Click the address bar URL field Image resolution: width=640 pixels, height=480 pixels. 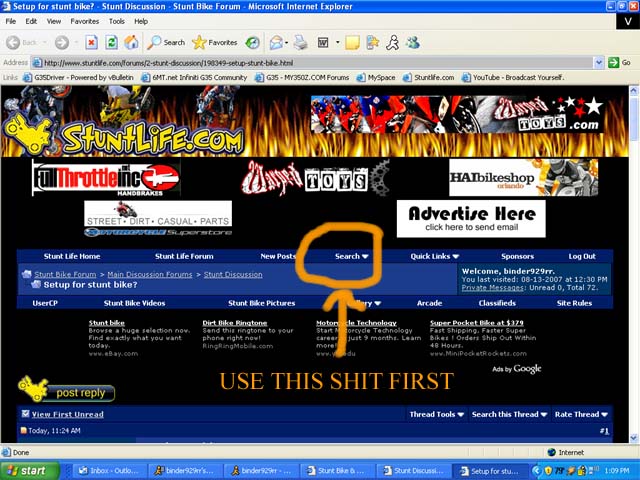coord(300,62)
